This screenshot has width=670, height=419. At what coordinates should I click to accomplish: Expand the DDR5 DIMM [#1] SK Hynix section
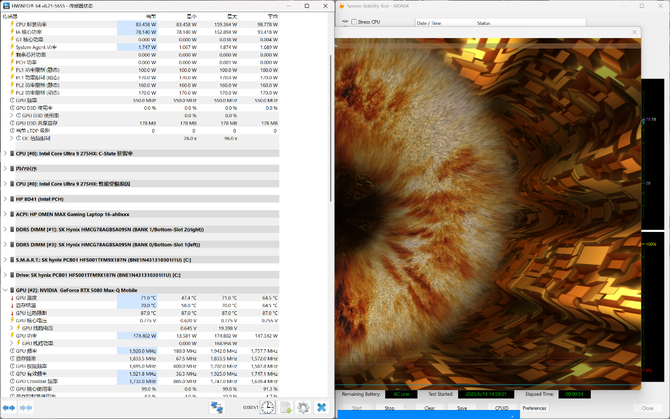pyautogui.click(x=7, y=229)
